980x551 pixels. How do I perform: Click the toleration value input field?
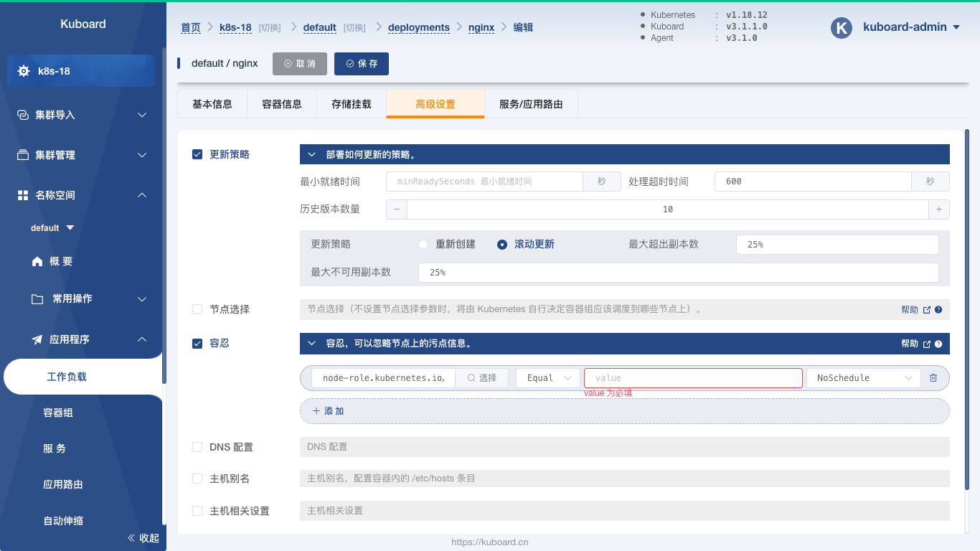693,378
